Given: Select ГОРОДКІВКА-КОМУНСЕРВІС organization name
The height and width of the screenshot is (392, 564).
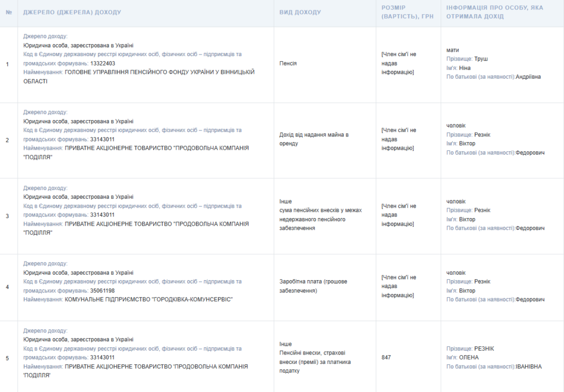Looking at the screenshot, I should pyautogui.click(x=149, y=300).
